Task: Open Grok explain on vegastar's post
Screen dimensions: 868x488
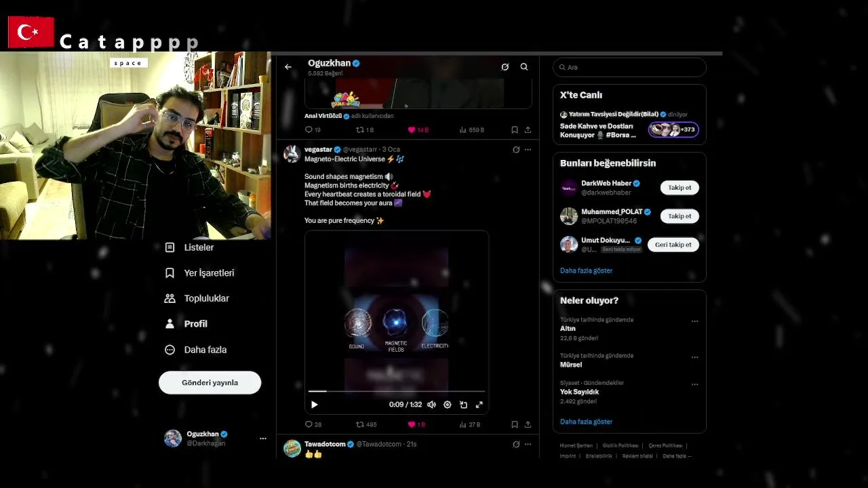Action: (516, 150)
